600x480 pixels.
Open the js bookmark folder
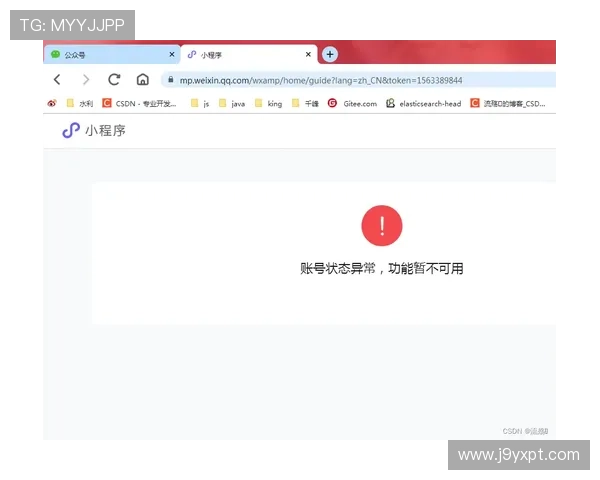coord(200,103)
